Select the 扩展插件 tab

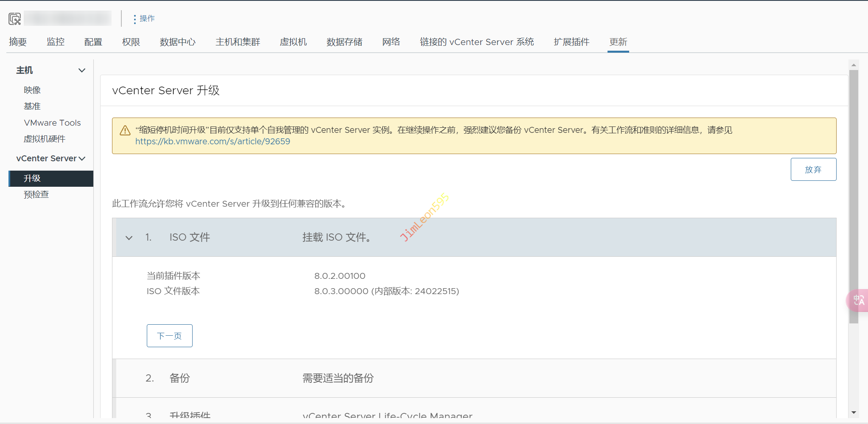coord(571,42)
